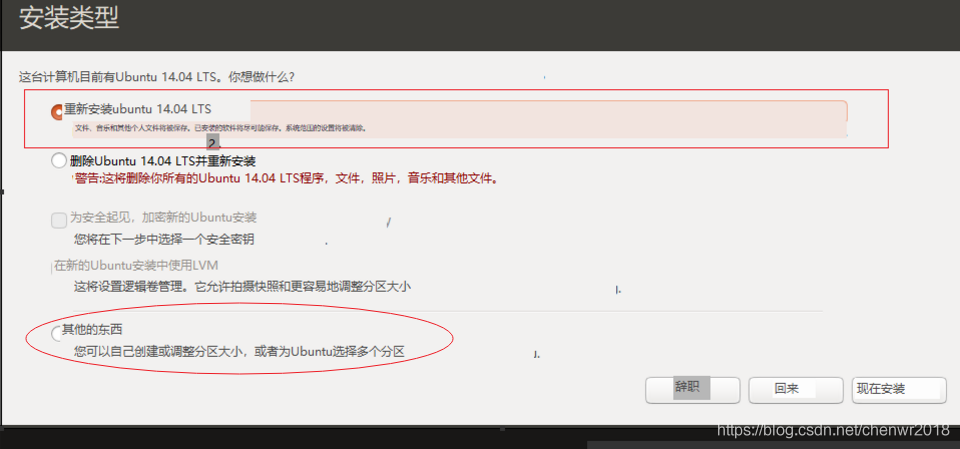Click the 安装类型 title text
This screenshot has height=449, width=960.
[69, 18]
